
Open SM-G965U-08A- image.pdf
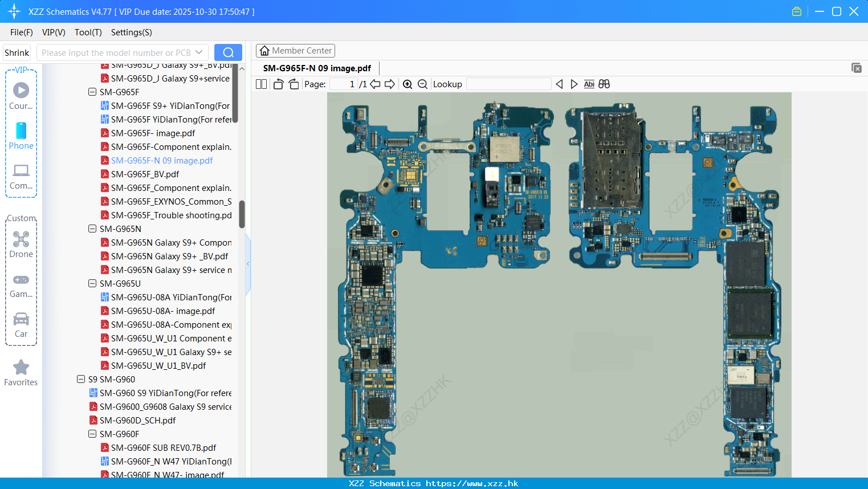pyautogui.click(x=163, y=311)
